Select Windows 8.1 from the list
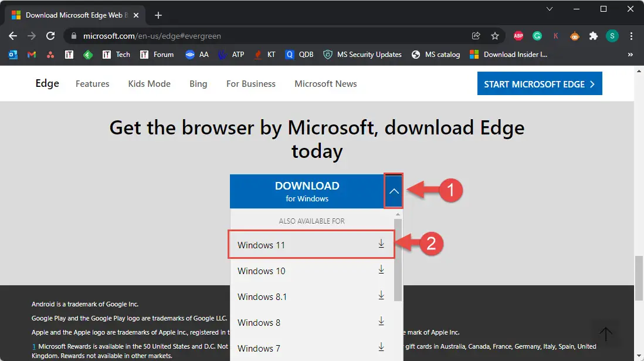Screen dimensions: 644x361 pyautogui.click(x=311, y=297)
